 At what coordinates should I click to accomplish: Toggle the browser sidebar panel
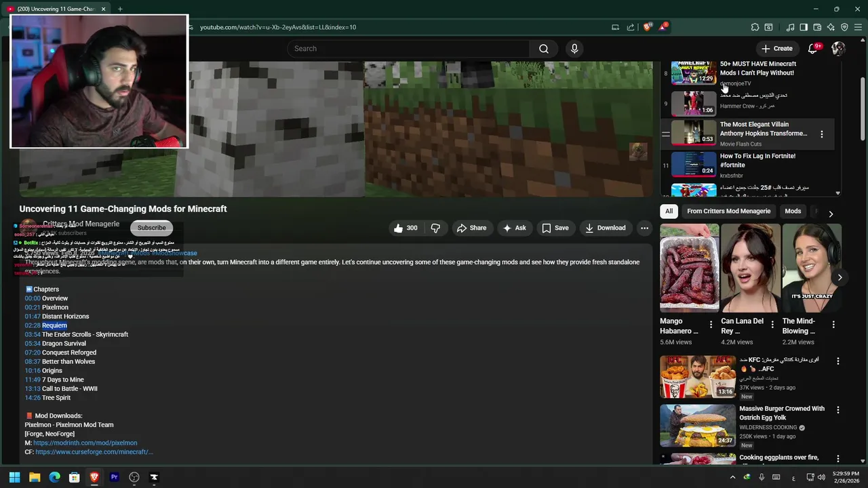point(804,27)
